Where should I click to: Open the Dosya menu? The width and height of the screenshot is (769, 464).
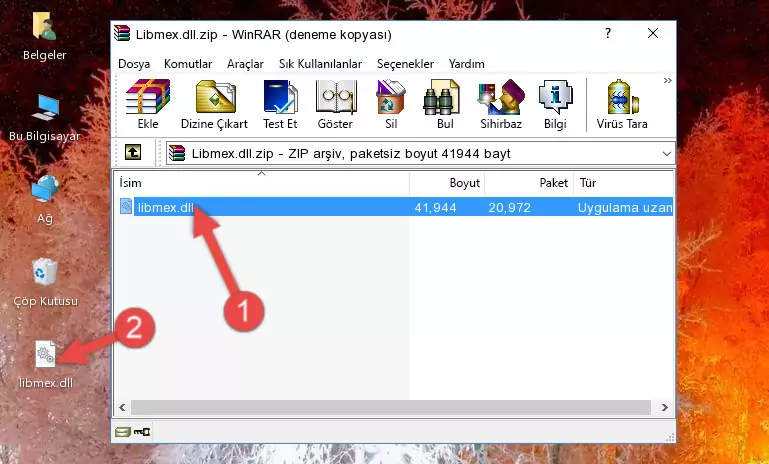[x=134, y=64]
